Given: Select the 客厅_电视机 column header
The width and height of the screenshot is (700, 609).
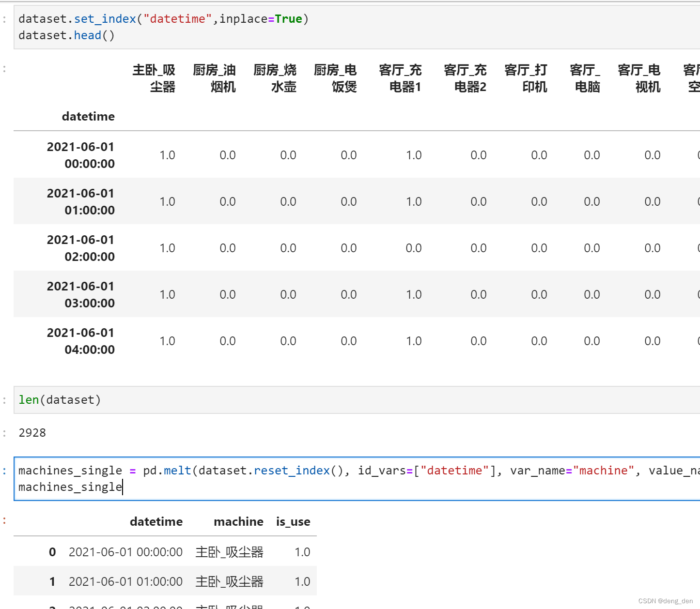Looking at the screenshot, I should [x=639, y=78].
